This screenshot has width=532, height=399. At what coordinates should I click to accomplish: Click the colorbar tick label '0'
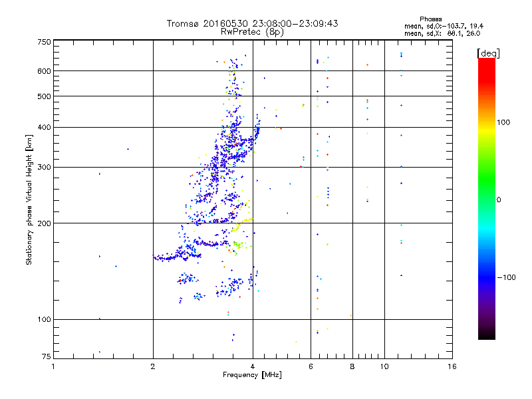click(499, 200)
